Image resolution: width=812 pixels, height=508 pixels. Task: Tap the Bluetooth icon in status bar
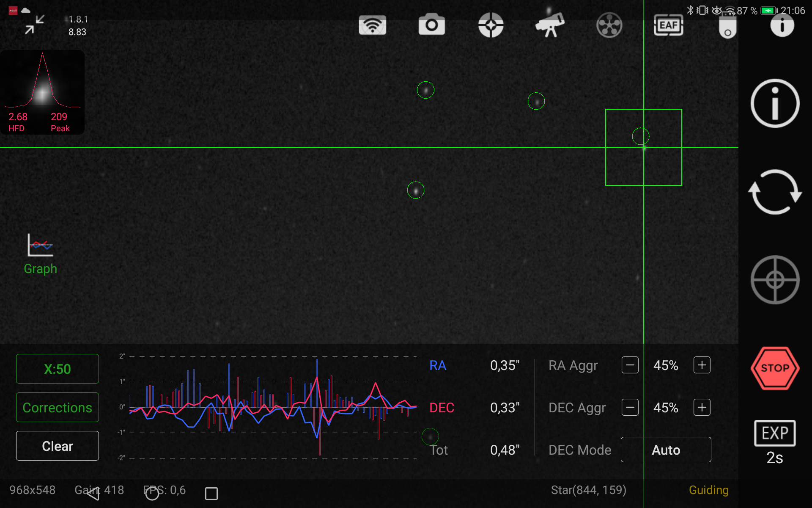(690, 10)
